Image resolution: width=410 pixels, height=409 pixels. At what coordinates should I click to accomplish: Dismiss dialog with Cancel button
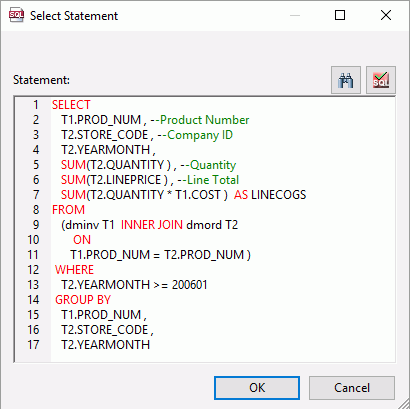[352, 388]
